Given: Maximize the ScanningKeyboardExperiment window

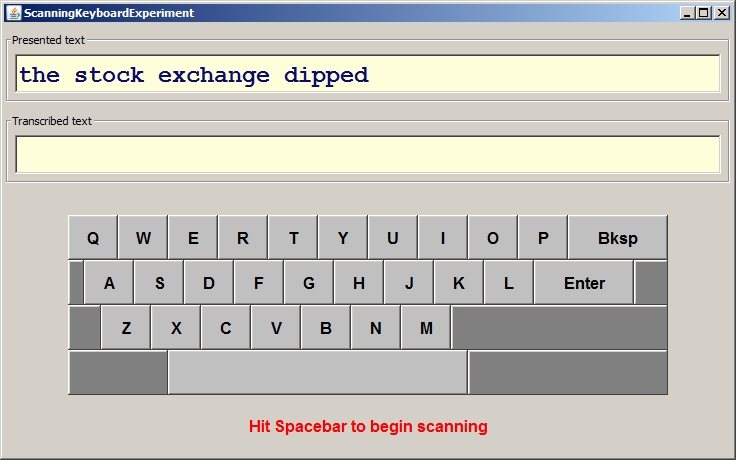Looking at the screenshot, I should [x=704, y=13].
